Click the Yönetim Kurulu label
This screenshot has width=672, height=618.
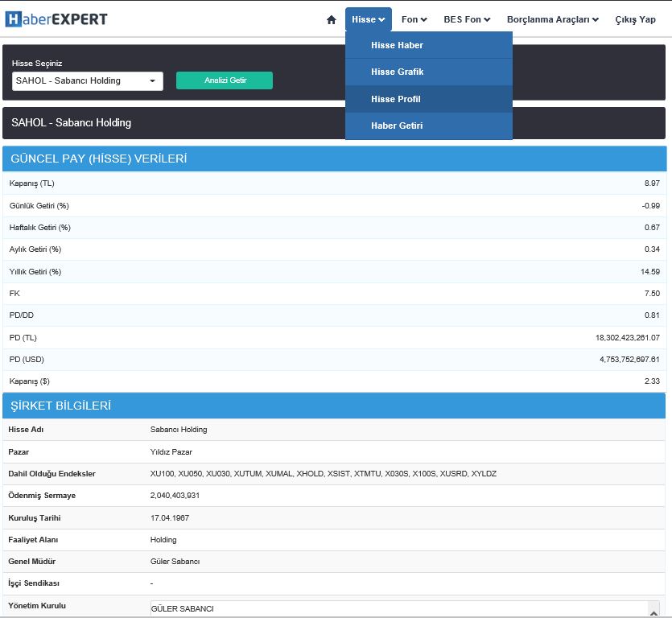37,606
